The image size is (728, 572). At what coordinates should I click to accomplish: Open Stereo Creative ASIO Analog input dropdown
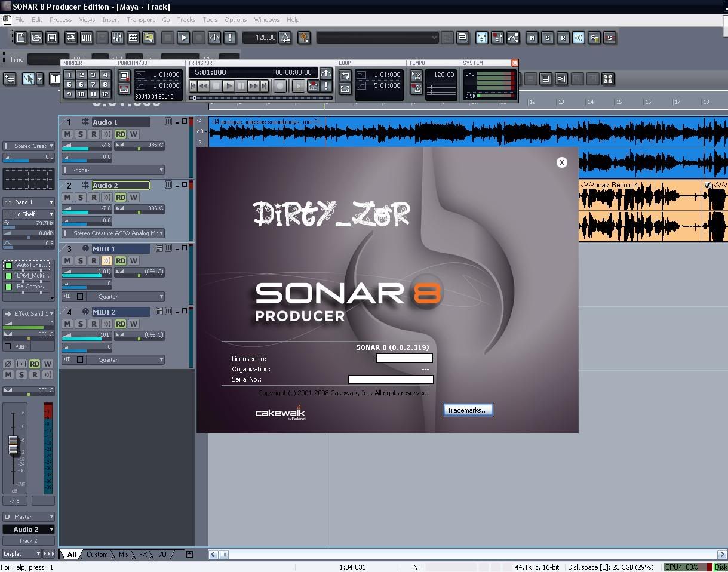(113, 233)
